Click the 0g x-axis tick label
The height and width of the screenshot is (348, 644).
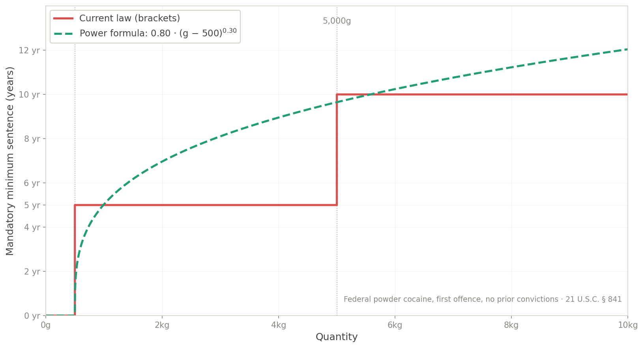46,325
